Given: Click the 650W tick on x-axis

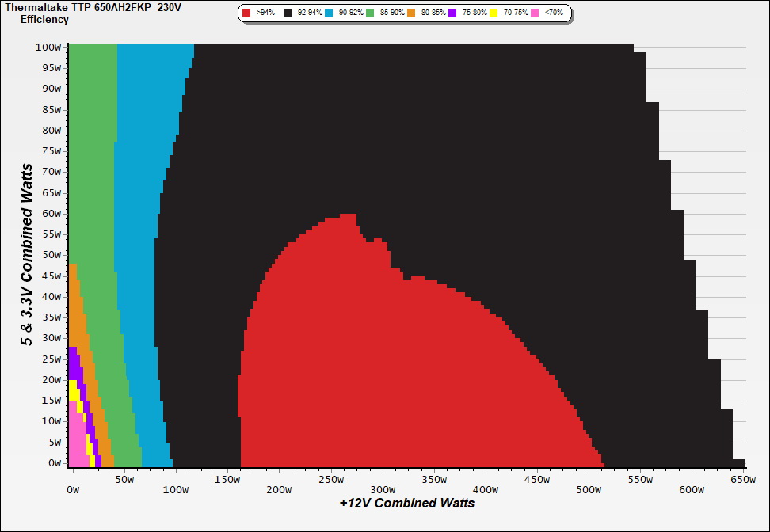Looking at the screenshot, I should pyautogui.click(x=742, y=479).
